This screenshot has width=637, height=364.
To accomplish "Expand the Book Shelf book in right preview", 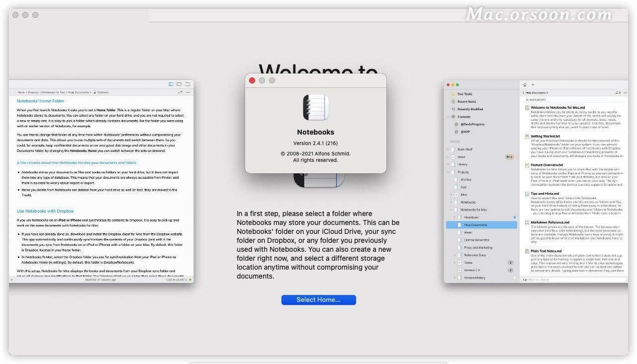I will click(x=448, y=149).
